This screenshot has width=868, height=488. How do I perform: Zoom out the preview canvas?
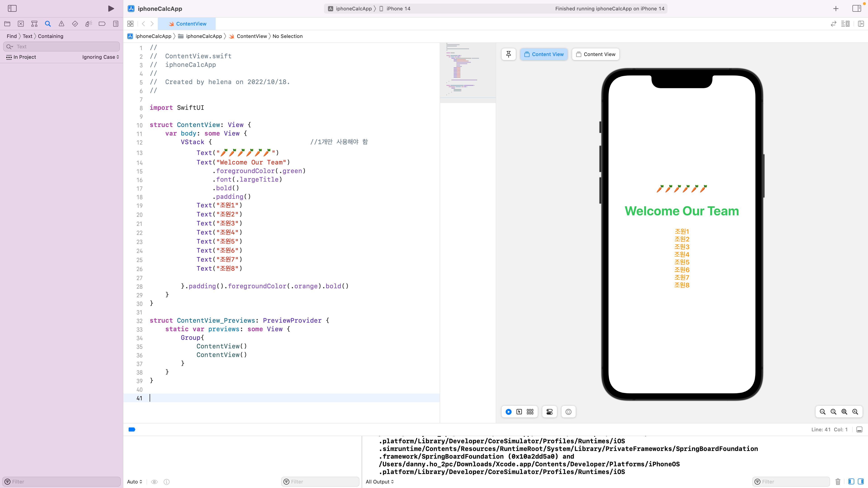pos(823,412)
